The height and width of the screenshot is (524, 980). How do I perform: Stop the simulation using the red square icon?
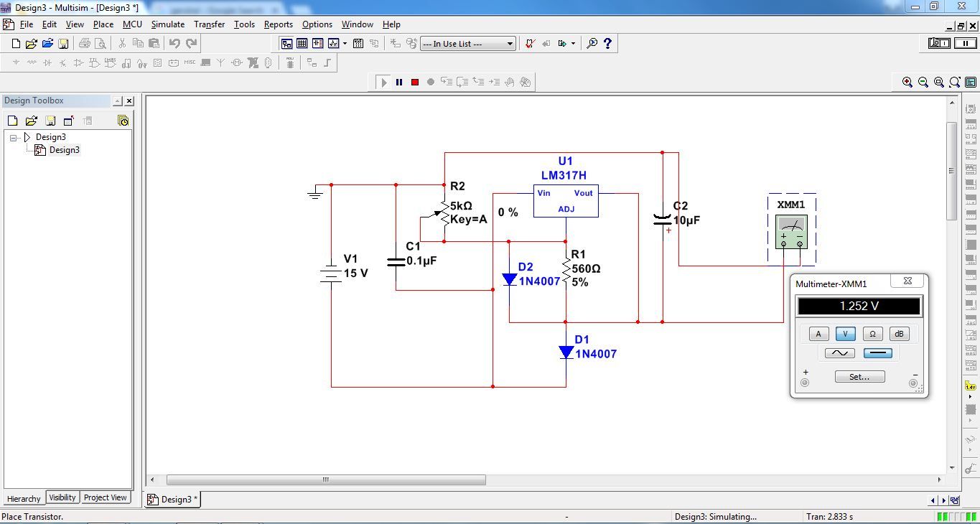414,82
